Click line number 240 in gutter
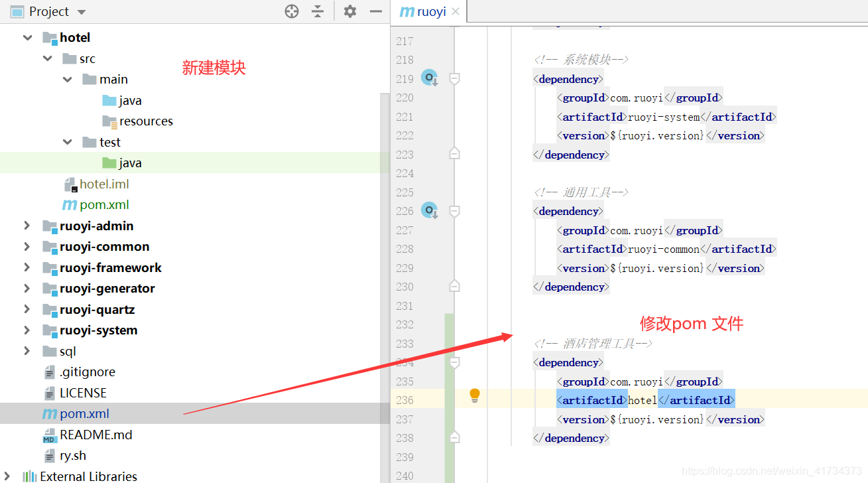Viewport: 868px width, 483px height. tap(404, 476)
